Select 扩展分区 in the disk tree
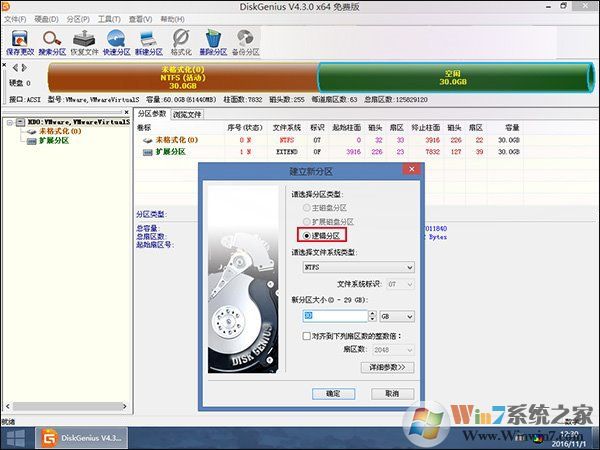 (54, 141)
